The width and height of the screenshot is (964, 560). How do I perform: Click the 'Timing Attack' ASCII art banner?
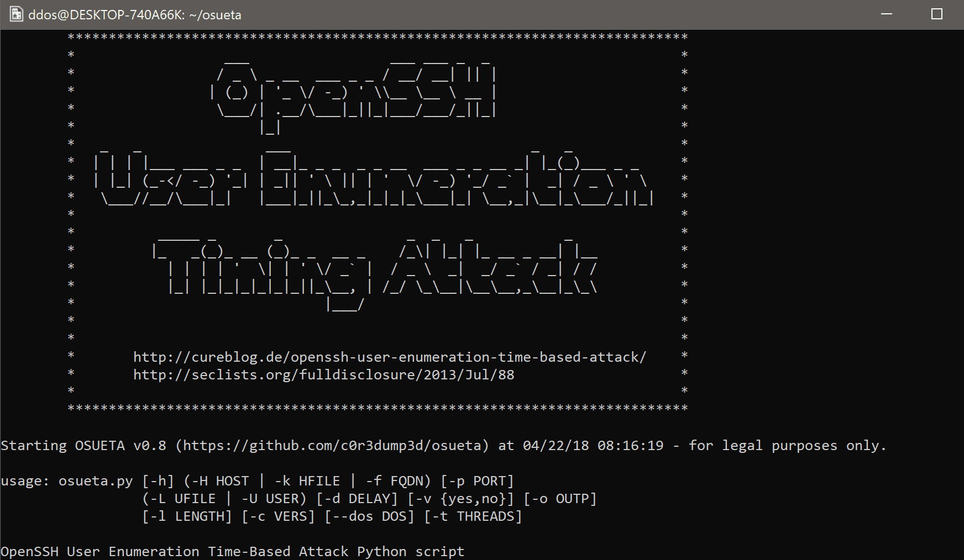[x=375, y=273]
